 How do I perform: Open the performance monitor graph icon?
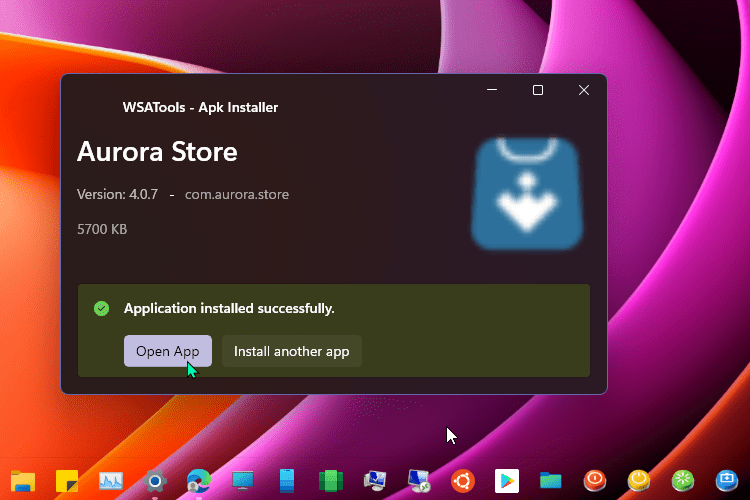[x=111, y=480]
